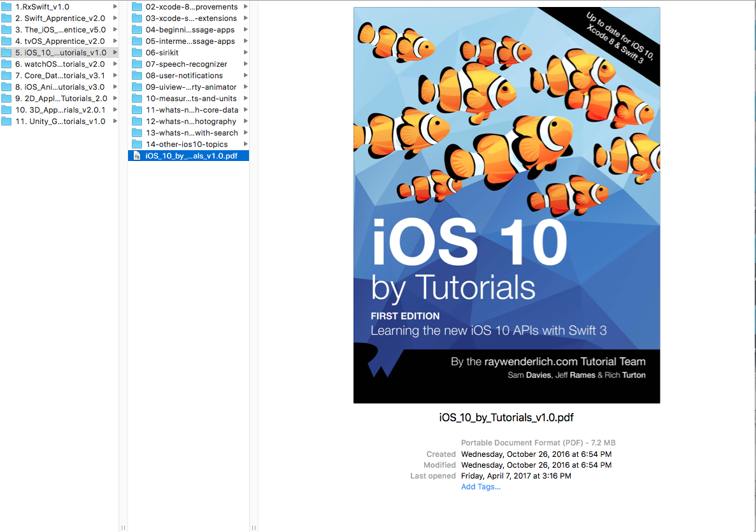Click PDF file icon of iOS_10_by_...als_v1.0.pdf
The height and width of the screenshot is (532, 756).
coord(137,156)
